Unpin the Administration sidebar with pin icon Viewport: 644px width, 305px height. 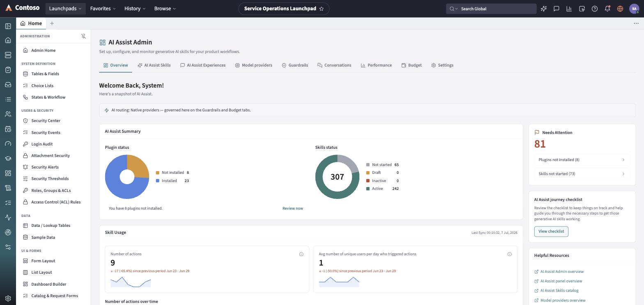pyautogui.click(x=83, y=36)
